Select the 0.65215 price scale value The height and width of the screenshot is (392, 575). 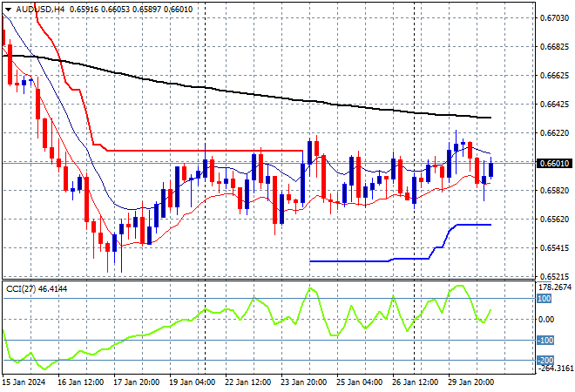click(554, 276)
